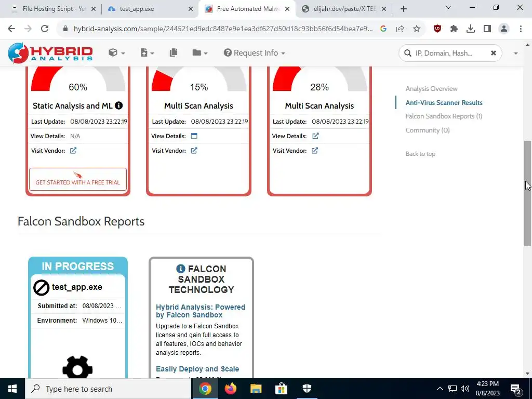532x399 pixels.
Task: Click the taskbar search box
Action: tap(108, 389)
